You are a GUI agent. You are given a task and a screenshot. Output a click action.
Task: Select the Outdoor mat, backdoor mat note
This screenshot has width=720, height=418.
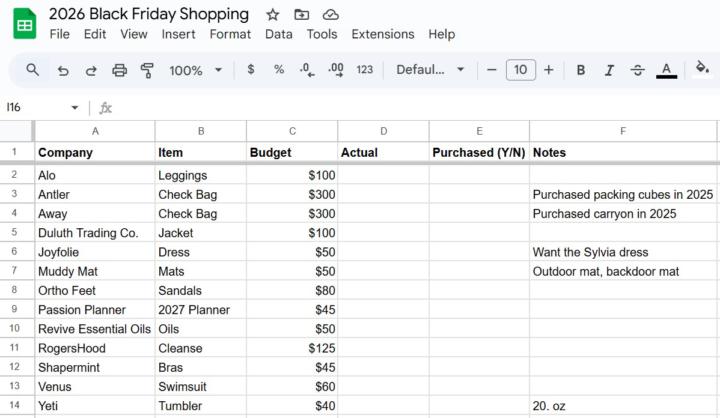coord(623,271)
